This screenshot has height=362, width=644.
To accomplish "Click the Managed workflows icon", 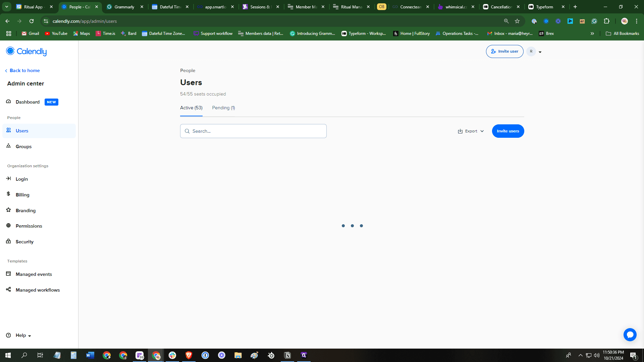I will click(8, 290).
